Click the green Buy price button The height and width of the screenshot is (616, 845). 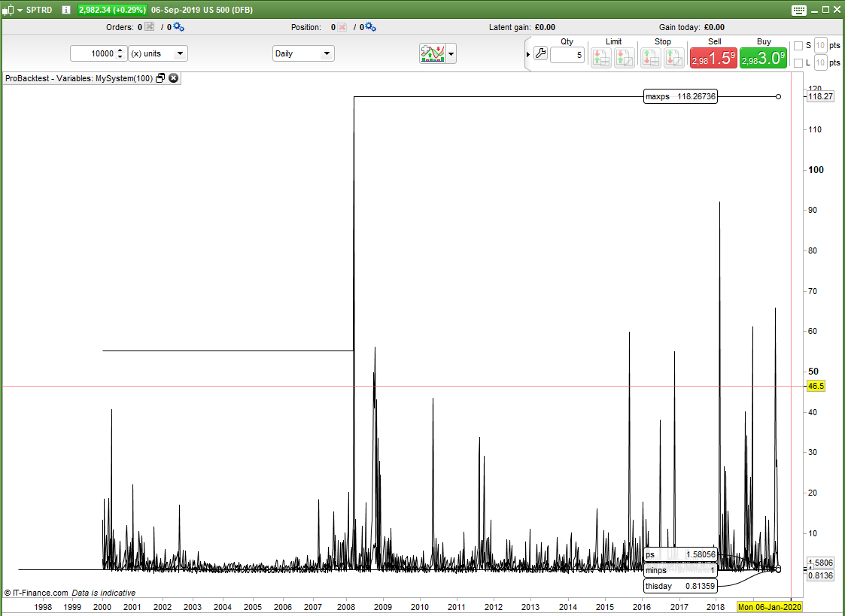(763, 58)
